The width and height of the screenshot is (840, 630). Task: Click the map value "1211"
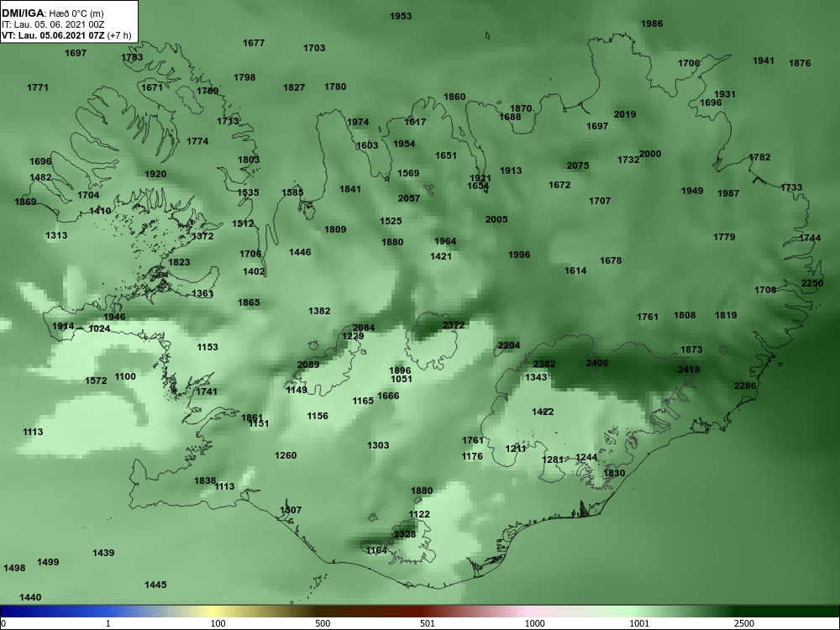click(x=516, y=449)
